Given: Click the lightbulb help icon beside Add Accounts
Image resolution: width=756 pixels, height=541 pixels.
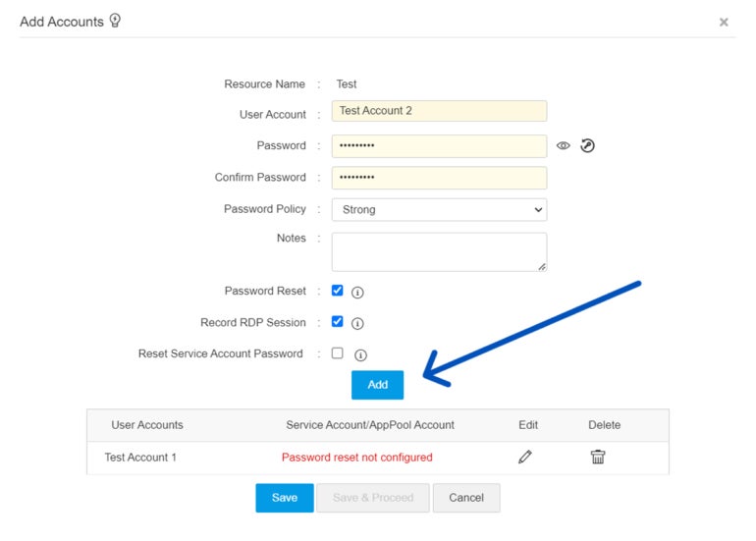Looking at the screenshot, I should 115,21.
